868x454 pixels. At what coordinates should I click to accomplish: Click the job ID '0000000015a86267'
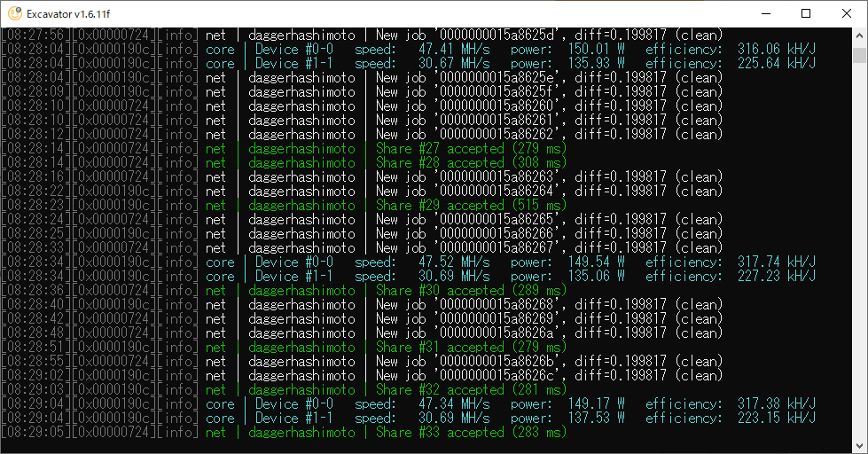coord(500,248)
